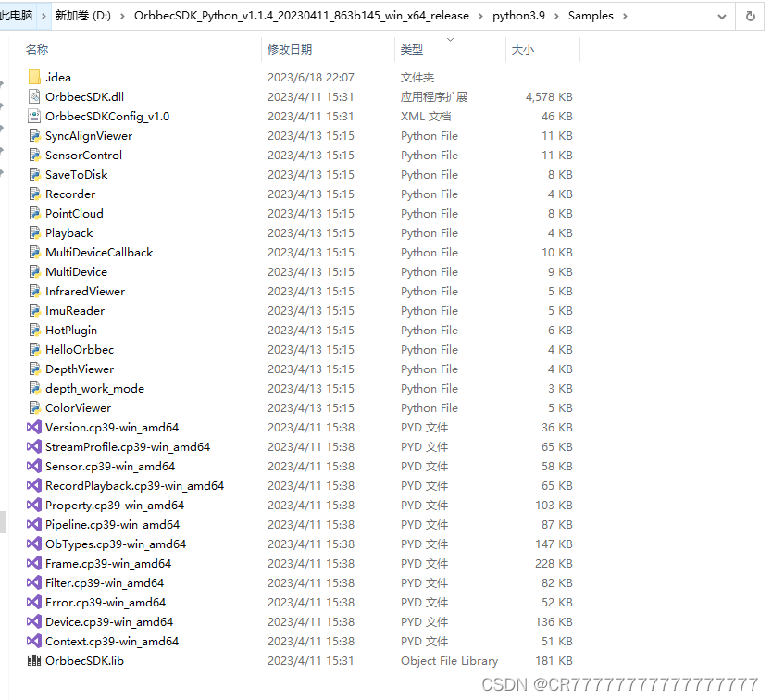Click the Context.cp39-win_amd64 PYD icon
The height and width of the screenshot is (700, 772).
pos(34,642)
